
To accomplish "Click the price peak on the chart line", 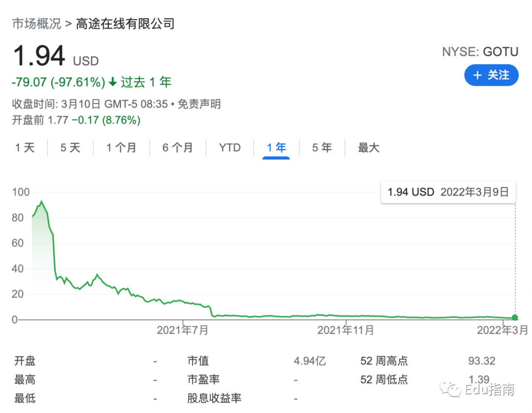I will (41, 202).
